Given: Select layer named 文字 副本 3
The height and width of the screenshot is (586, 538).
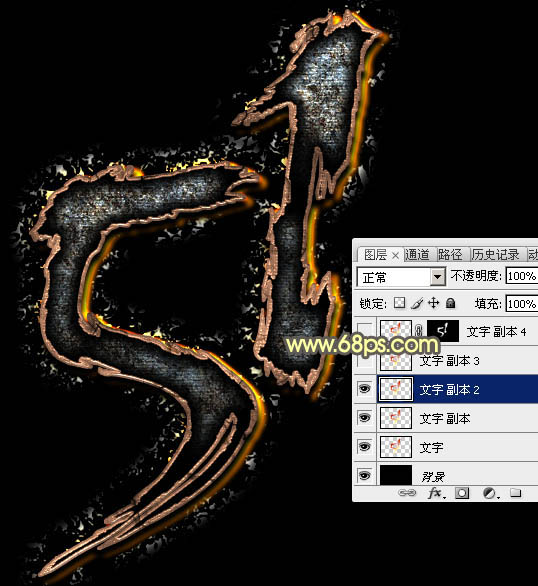Looking at the screenshot, I should [x=449, y=361].
